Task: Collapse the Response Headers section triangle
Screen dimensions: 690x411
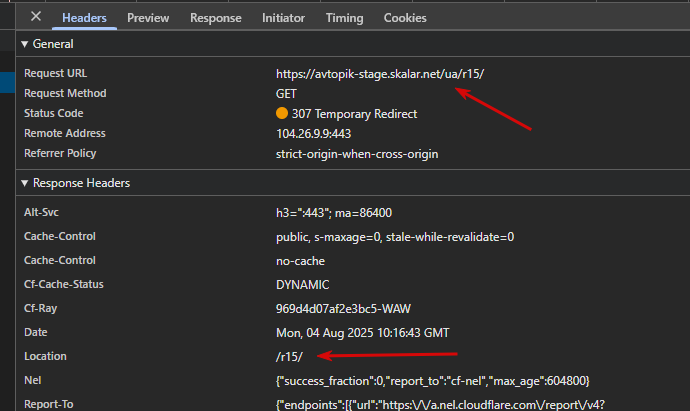Action: tap(25, 183)
